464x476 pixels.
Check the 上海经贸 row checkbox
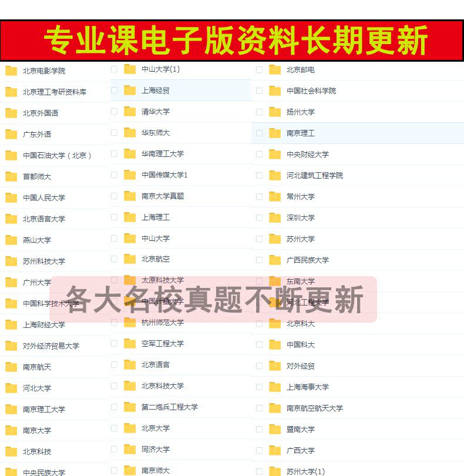pos(114,90)
